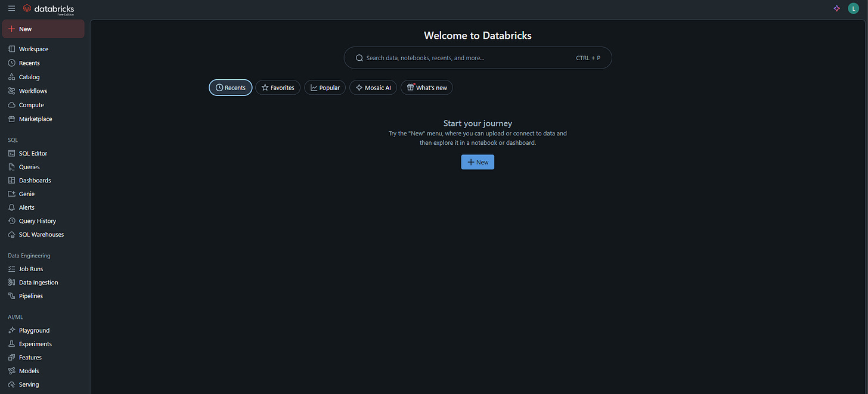
Task: Click the Catalog sidebar icon
Action: pos(12,77)
